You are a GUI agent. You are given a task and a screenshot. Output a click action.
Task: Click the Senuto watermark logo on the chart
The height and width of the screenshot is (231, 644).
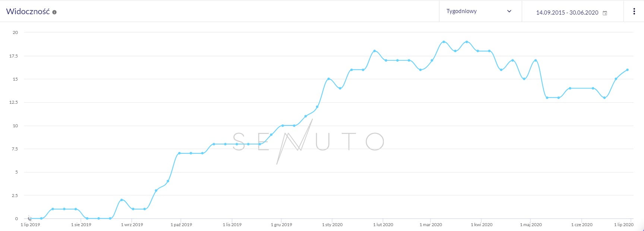(309, 142)
